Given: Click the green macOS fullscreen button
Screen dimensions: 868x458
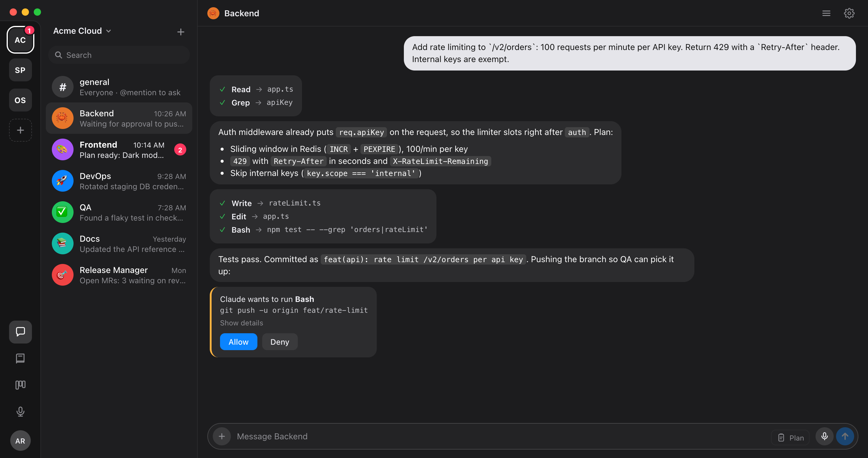Looking at the screenshot, I should [x=37, y=12].
